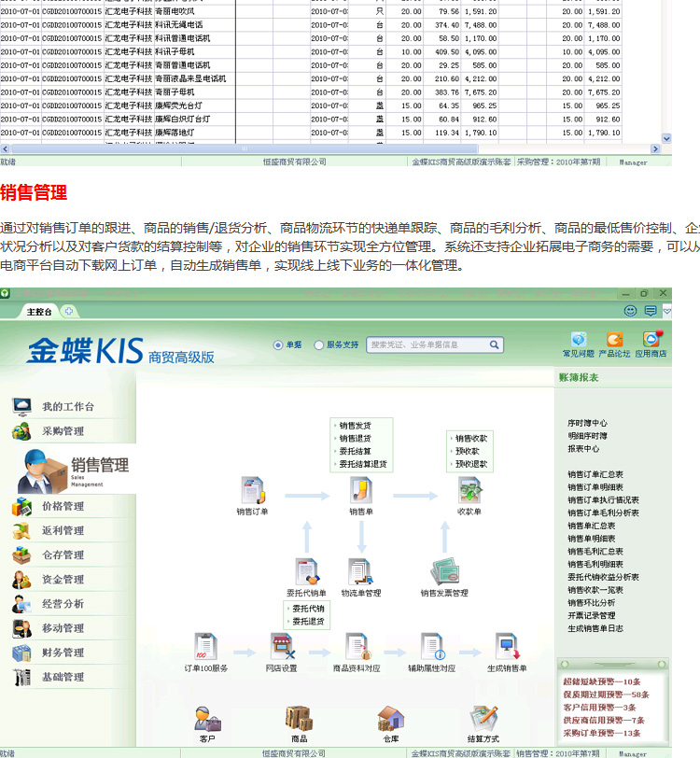This screenshot has height=758, width=700.
Task: Open the 结算方式 icon
Action: (x=483, y=719)
